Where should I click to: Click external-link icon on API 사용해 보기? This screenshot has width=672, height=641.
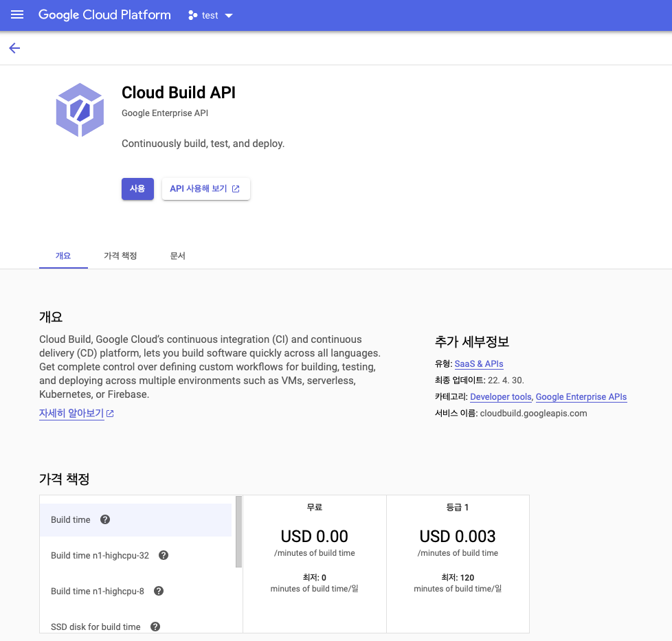[x=236, y=189]
